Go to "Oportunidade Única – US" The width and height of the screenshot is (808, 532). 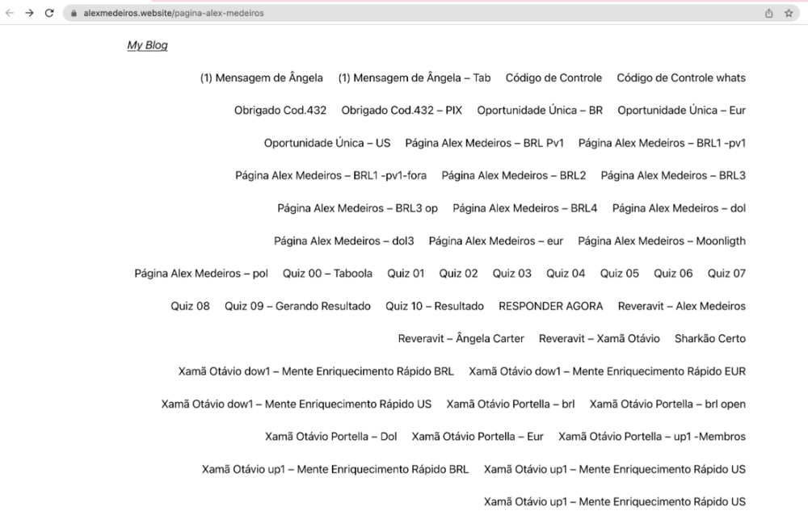(327, 143)
